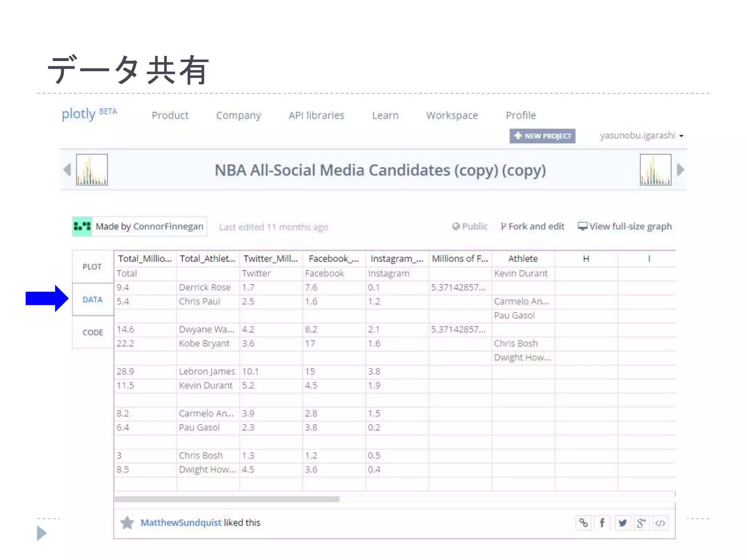Click ConnorFinnegan's green avatar icon

(82, 226)
